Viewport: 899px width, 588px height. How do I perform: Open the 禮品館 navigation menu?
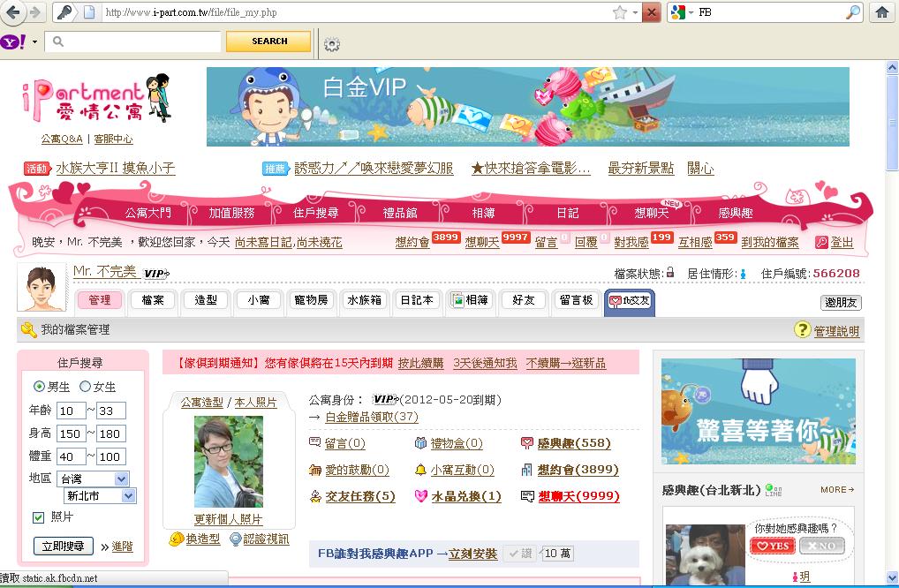[400, 213]
